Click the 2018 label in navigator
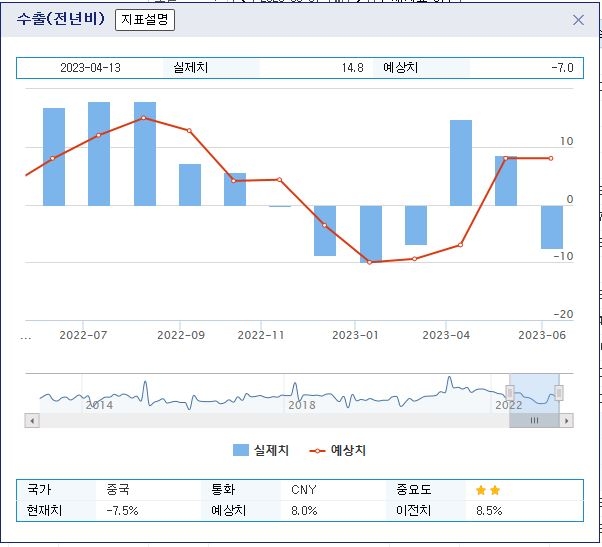Screen dimensions: 602x547 302,405
